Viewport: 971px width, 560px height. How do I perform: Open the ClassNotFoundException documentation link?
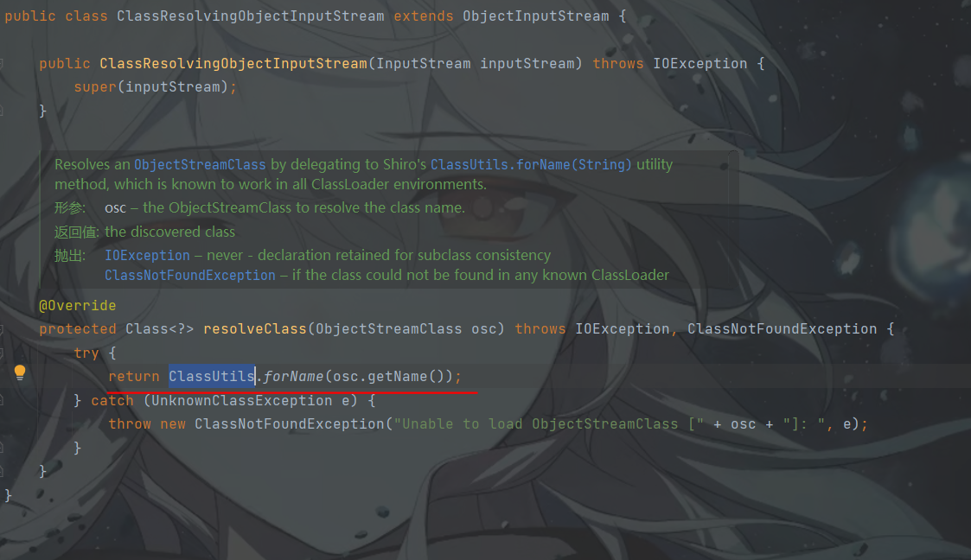pyautogui.click(x=190, y=275)
